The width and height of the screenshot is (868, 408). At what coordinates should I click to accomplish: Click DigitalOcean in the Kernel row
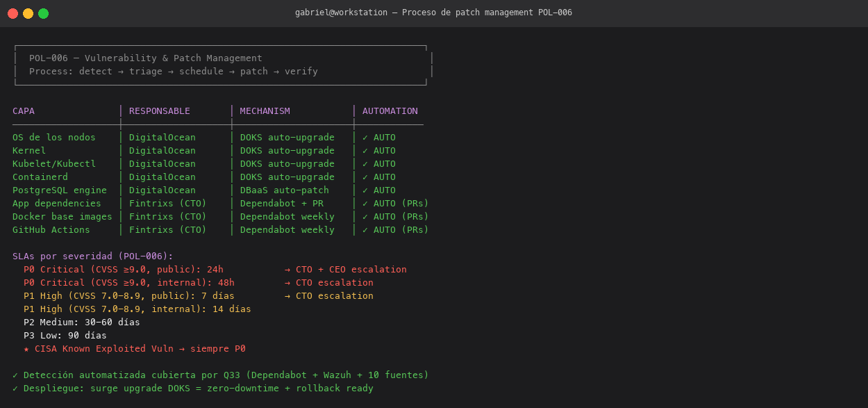click(x=162, y=151)
